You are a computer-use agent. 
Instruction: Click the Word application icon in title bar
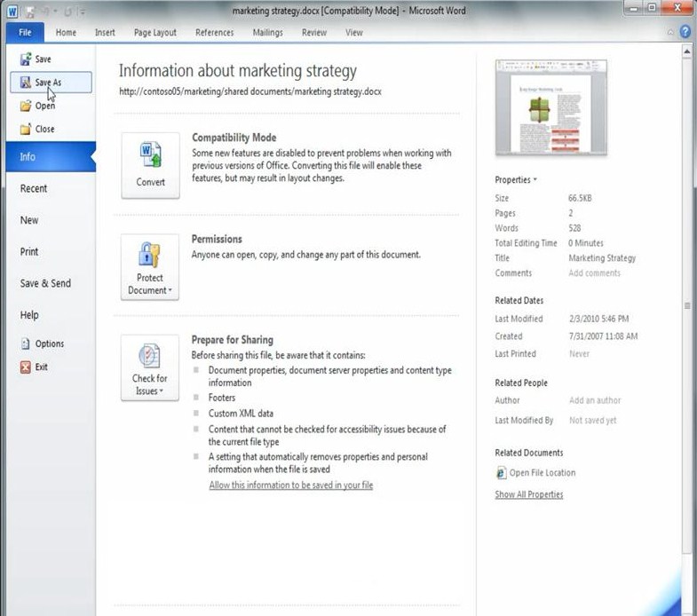point(12,12)
